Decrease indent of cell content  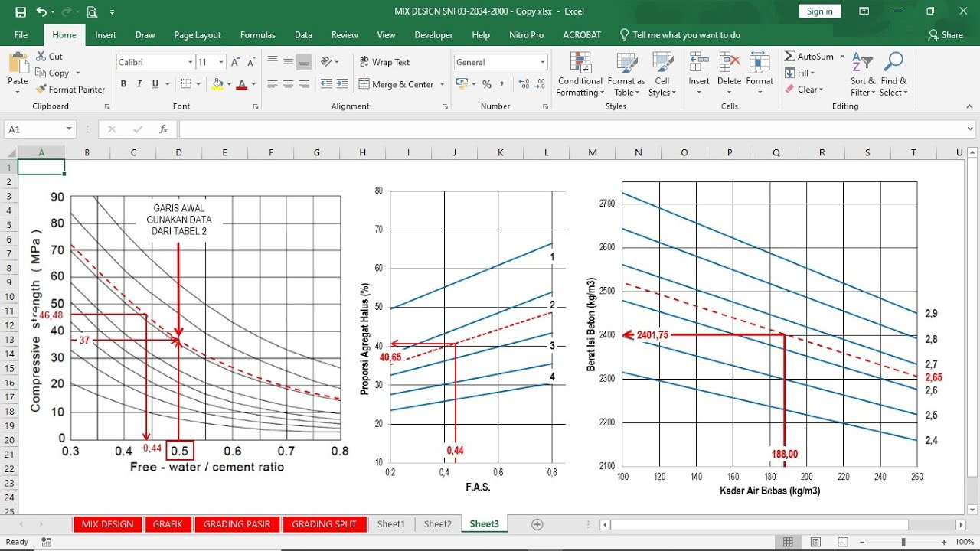pyautogui.click(x=326, y=84)
